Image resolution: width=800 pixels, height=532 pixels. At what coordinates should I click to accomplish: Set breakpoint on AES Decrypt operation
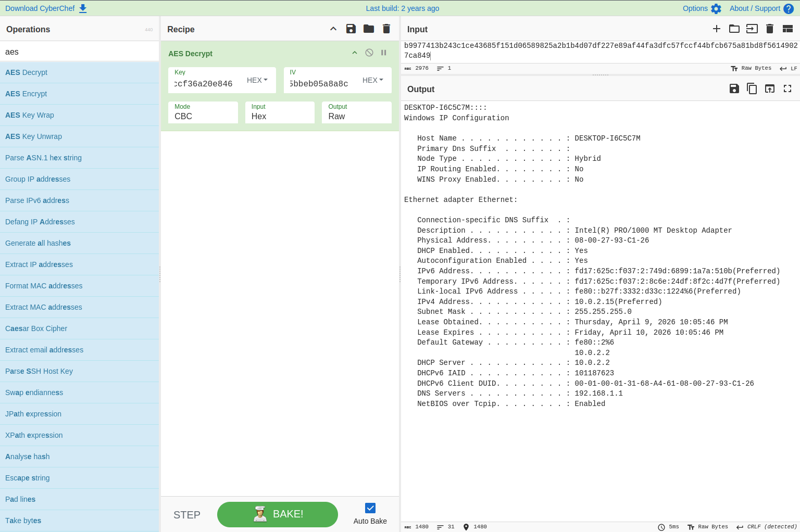pyautogui.click(x=384, y=53)
